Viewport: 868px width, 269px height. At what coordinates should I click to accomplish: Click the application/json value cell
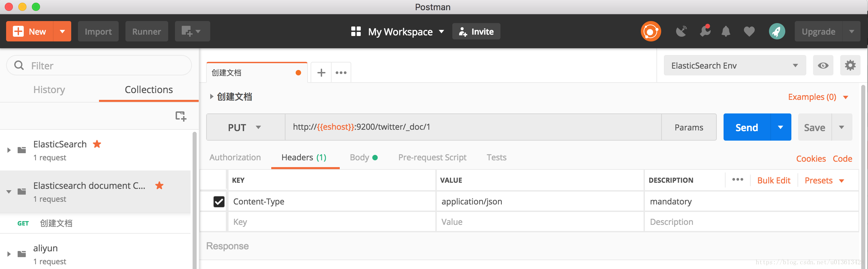pyautogui.click(x=540, y=201)
